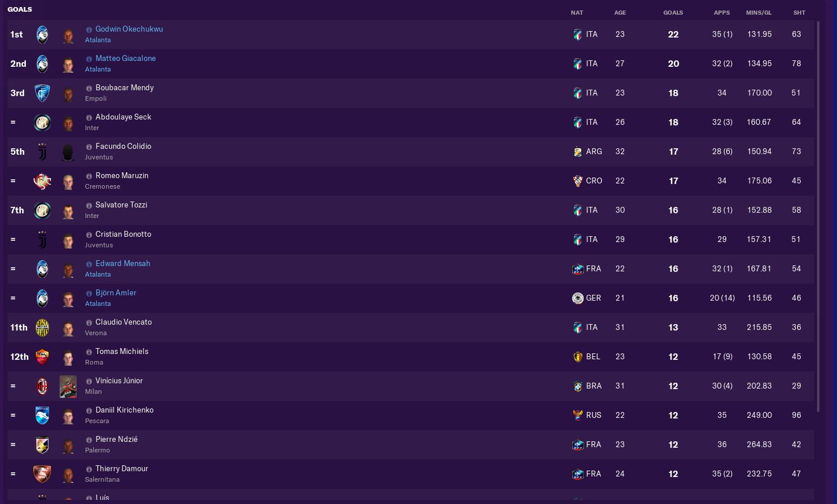The width and height of the screenshot is (837, 504).
Task: Click the Russia flag in Daniil Kirichenko's row
Action: 577,416
